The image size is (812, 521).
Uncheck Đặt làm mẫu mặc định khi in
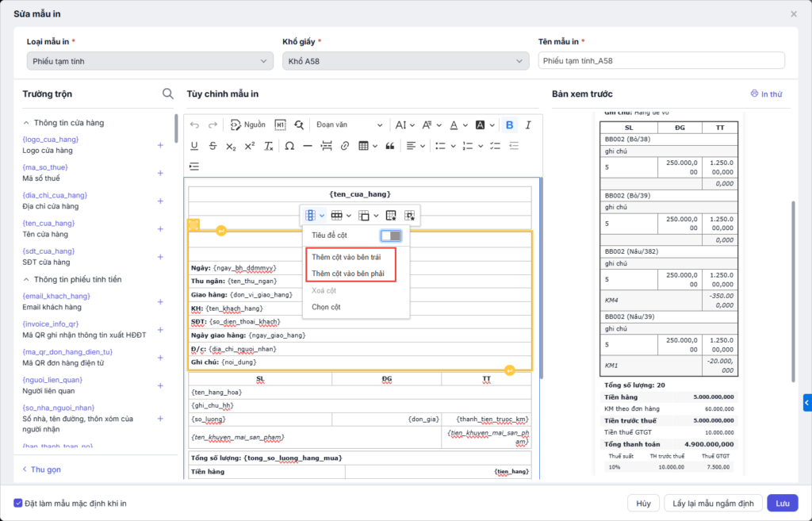[18, 503]
